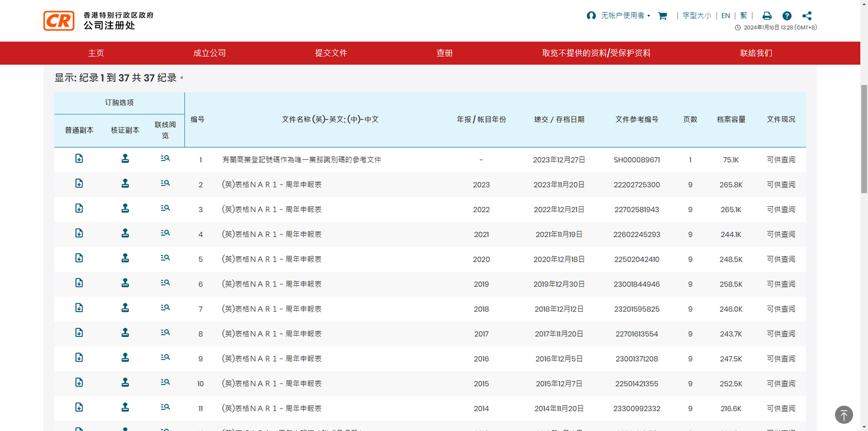The image size is (868, 431).
Task: Order certified copy for row 1 document
Action: [125, 159]
